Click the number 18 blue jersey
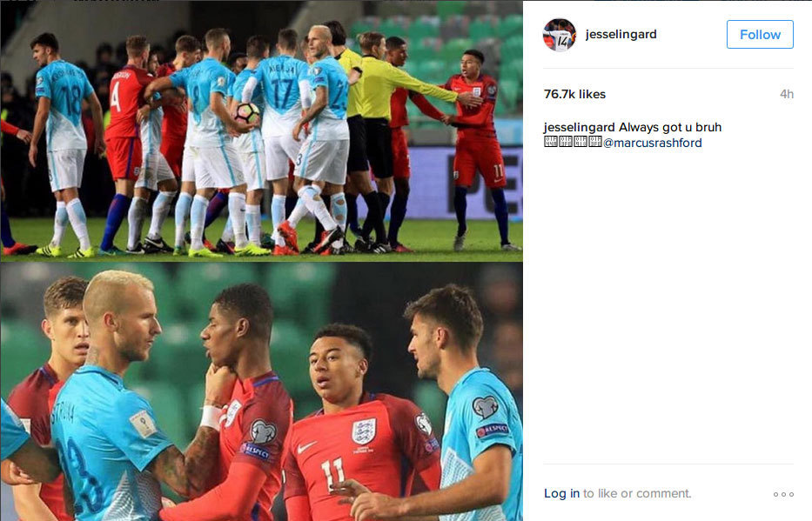The image size is (812, 521). (x=63, y=105)
